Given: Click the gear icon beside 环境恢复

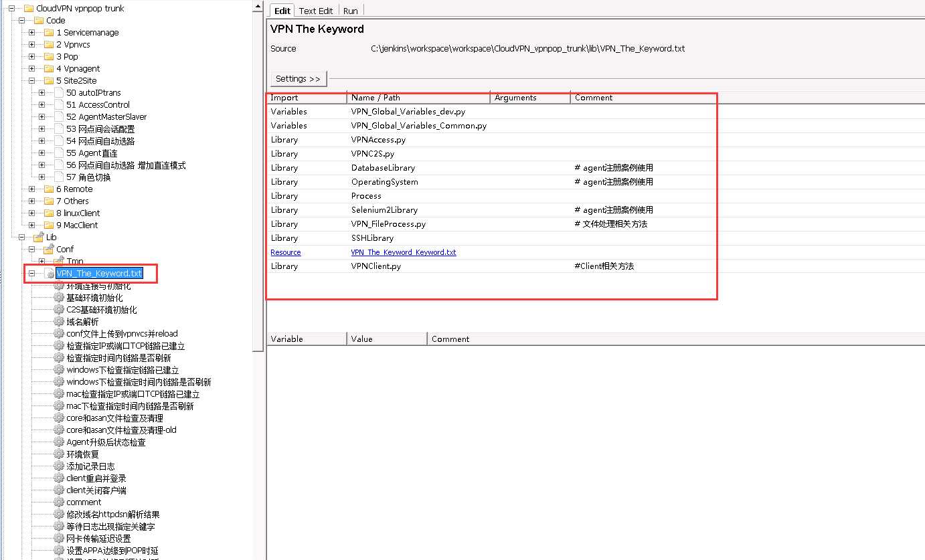Looking at the screenshot, I should pos(59,454).
